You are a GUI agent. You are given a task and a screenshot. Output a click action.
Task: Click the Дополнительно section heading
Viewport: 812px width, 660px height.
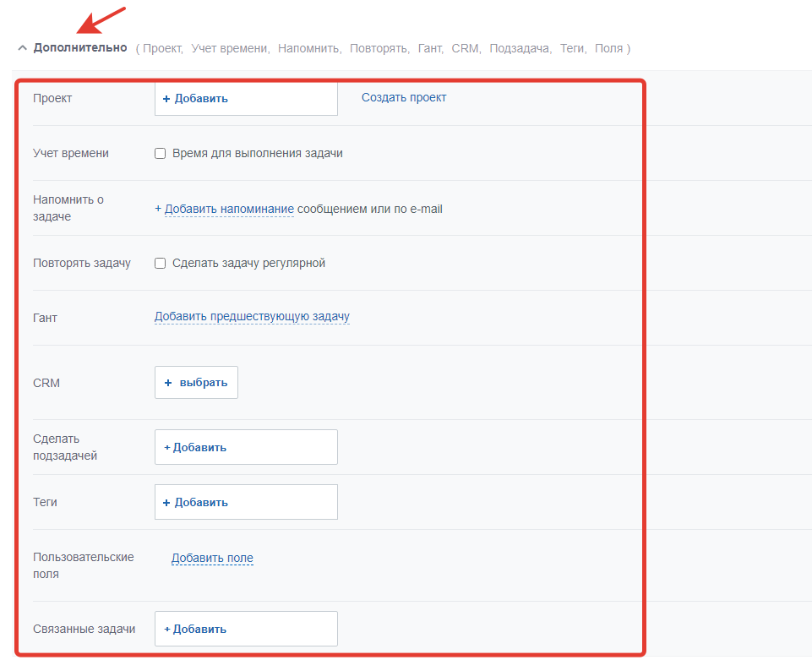tap(80, 47)
